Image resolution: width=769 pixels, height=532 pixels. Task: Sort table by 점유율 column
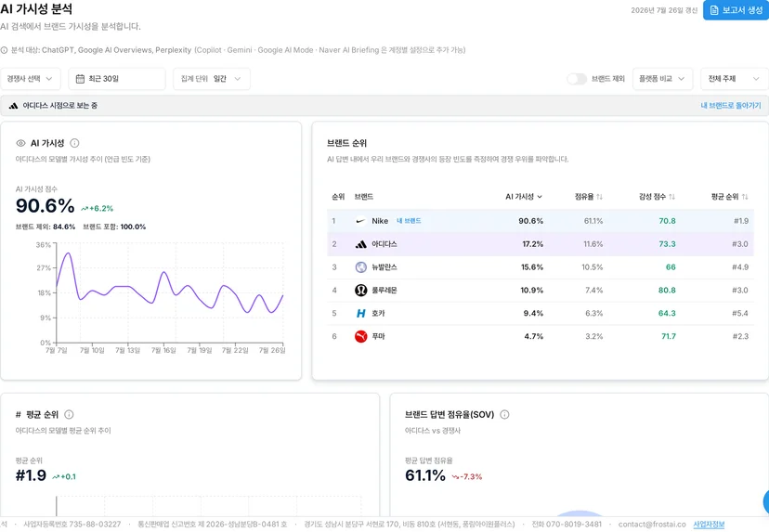pyautogui.click(x=589, y=197)
